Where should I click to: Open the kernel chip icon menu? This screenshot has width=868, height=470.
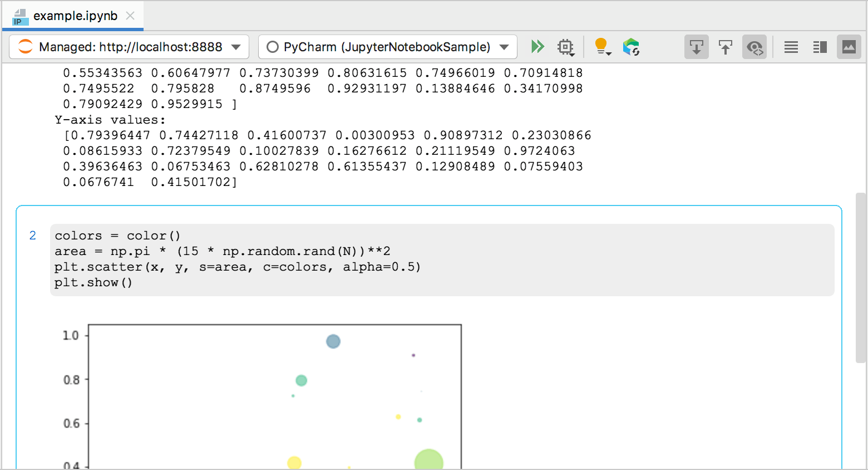tap(565, 47)
